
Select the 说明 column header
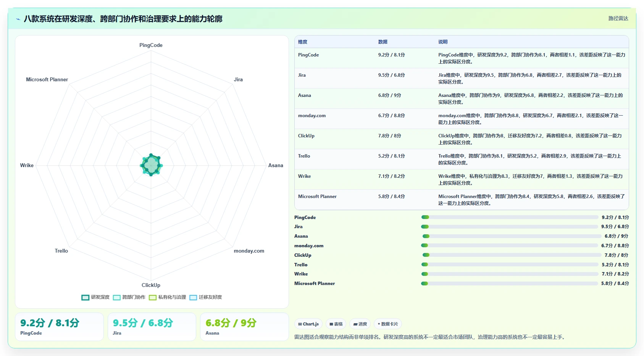coord(443,42)
